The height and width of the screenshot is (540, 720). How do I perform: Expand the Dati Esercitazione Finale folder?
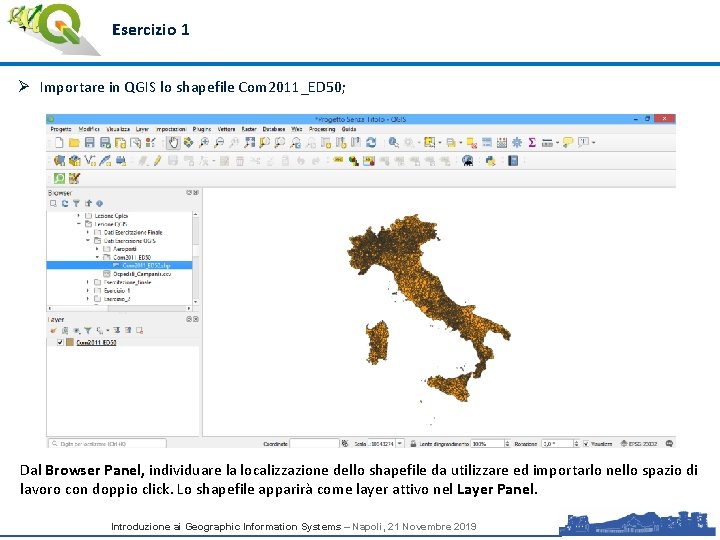coord(88,232)
